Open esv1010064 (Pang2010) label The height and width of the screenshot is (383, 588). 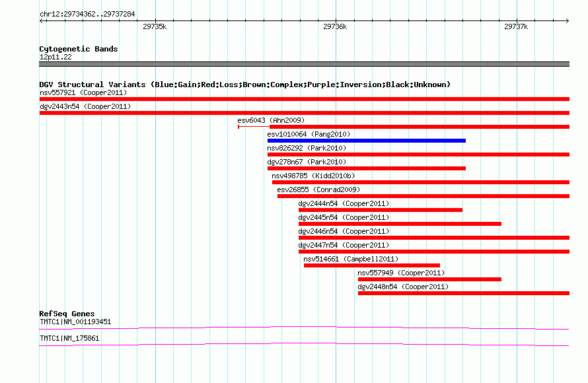[309, 134]
